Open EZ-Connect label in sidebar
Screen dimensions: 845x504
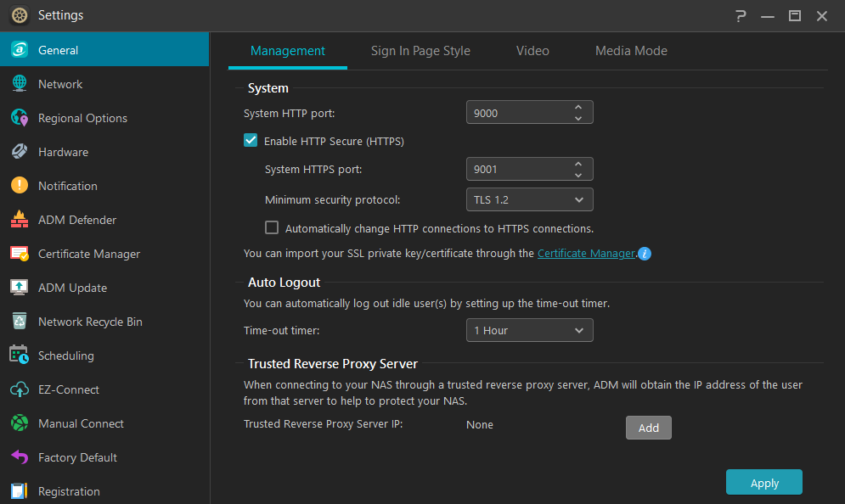[69, 389]
